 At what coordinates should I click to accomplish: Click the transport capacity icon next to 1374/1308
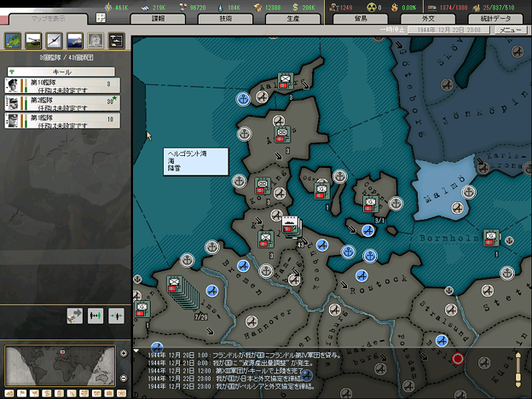pyautogui.click(x=431, y=7)
